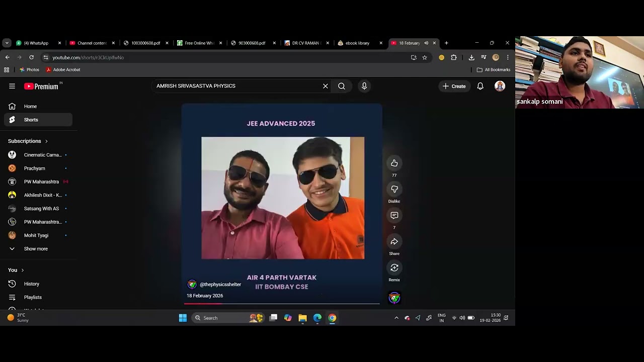
Task: Open the Cinematic Carna... subscription channel
Action: [x=38, y=155]
